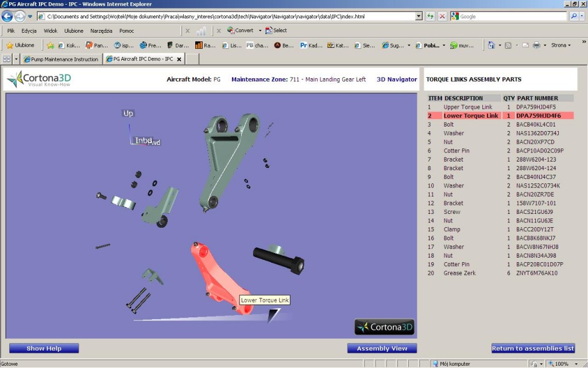Open the cha... favorite bookmark
The width and height of the screenshot is (588, 368).
pyautogui.click(x=257, y=45)
